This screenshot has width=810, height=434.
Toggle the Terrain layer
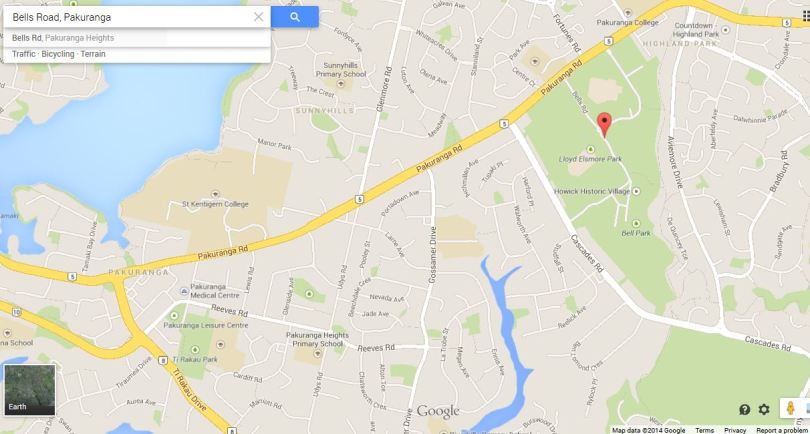click(x=93, y=54)
